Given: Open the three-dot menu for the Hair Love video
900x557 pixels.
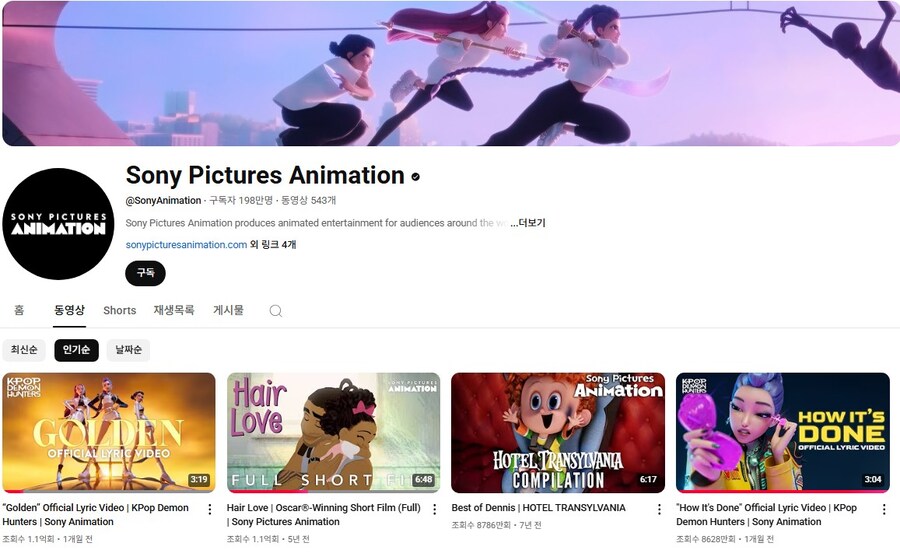Looking at the screenshot, I should pos(435,509).
